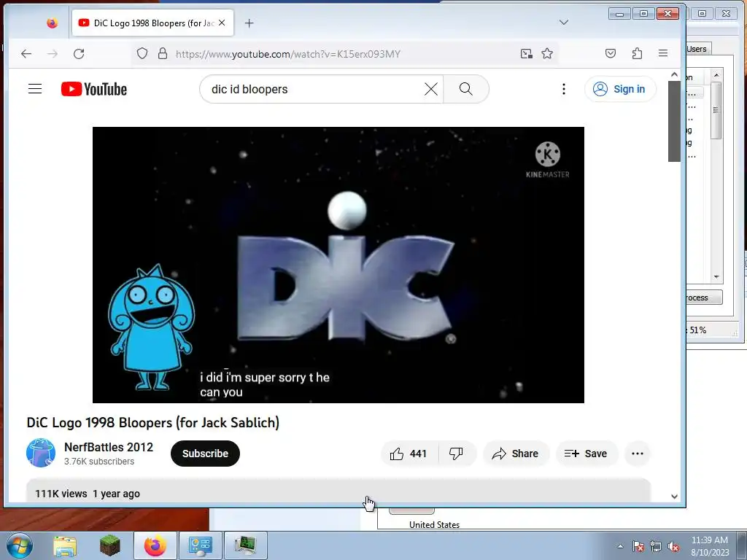Open Windows Explorer from the taskbar
The image size is (747, 560).
[65, 545]
